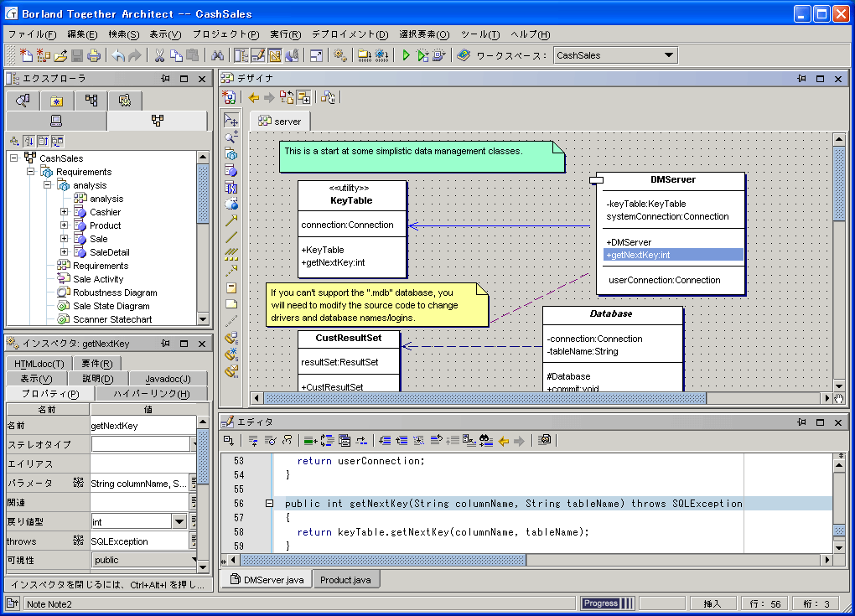Select the plain association line tool in palette
The image size is (855, 616).
231,236
